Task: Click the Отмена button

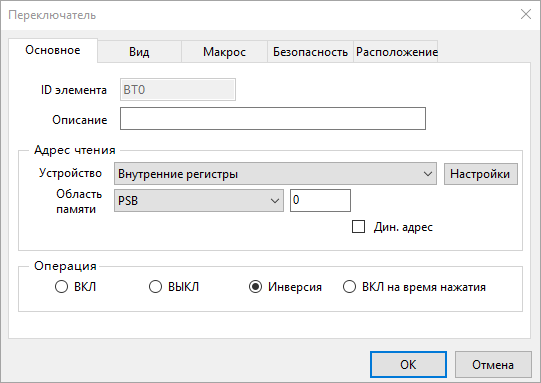Action: click(x=493, y=365)
